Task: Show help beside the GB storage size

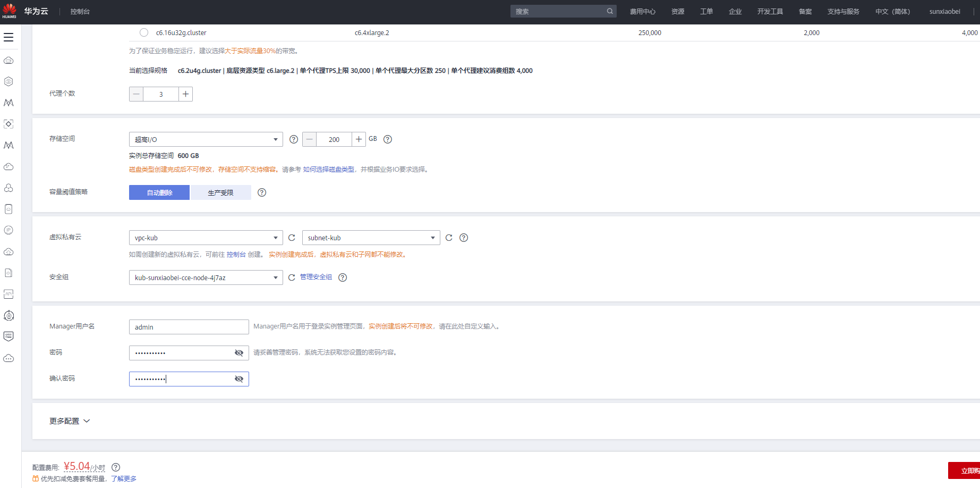Action: [388, 139]
